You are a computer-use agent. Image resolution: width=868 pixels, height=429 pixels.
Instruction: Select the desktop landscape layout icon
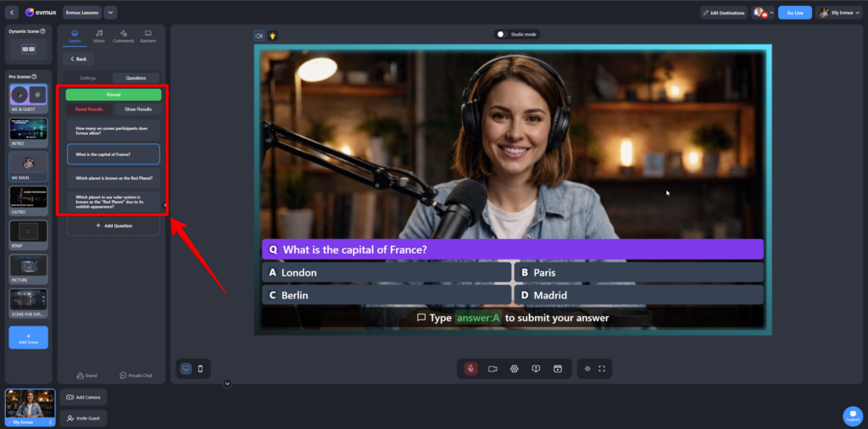(x=186, y=369)
